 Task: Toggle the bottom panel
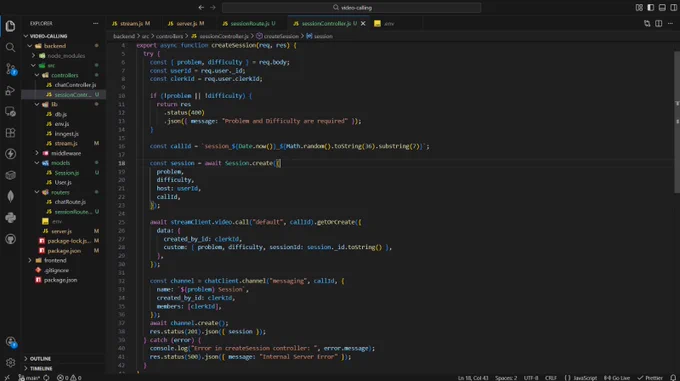click(662, 7)
